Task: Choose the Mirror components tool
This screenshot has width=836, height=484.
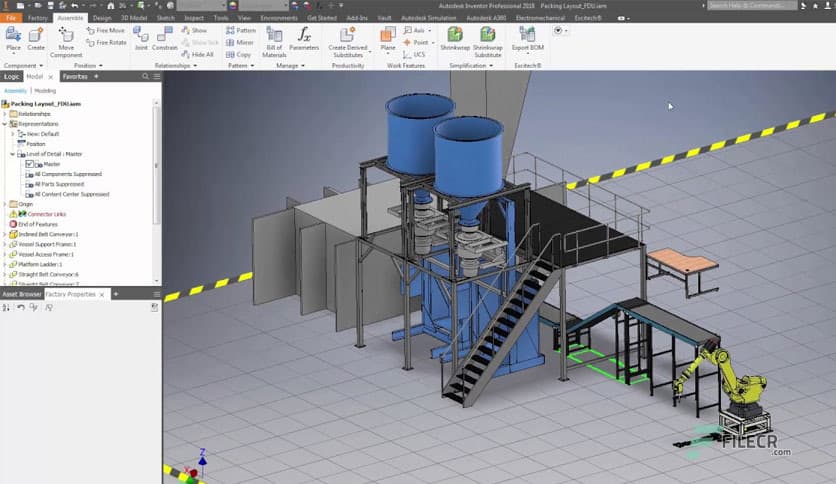Action: pyautogui.click(x=240, y=42)
